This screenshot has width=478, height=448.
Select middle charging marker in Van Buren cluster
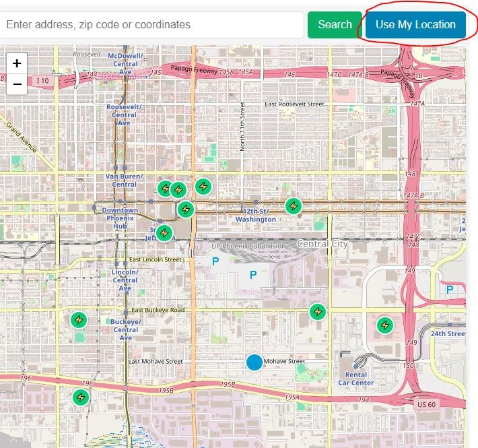[178, 189]
